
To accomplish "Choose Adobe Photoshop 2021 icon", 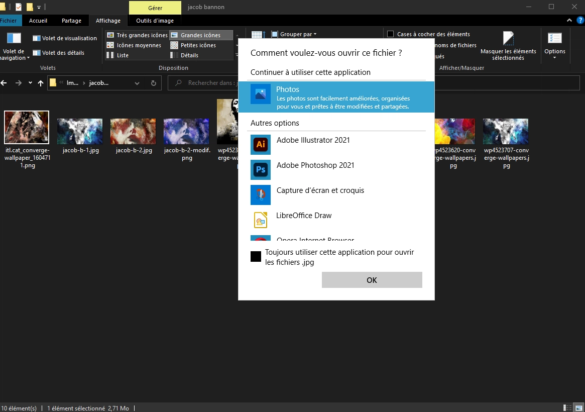I will (x=260, y=169).
